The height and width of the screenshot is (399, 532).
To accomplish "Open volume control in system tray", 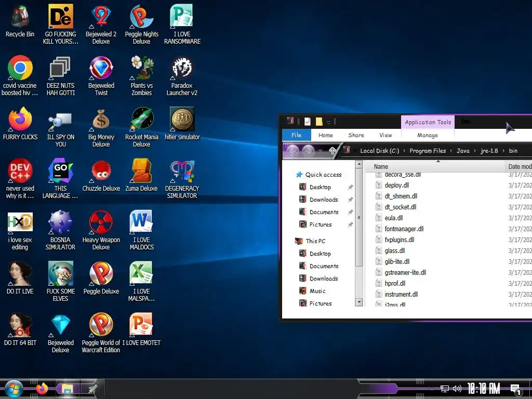I will pyautogui.click(x=457, y=389).
